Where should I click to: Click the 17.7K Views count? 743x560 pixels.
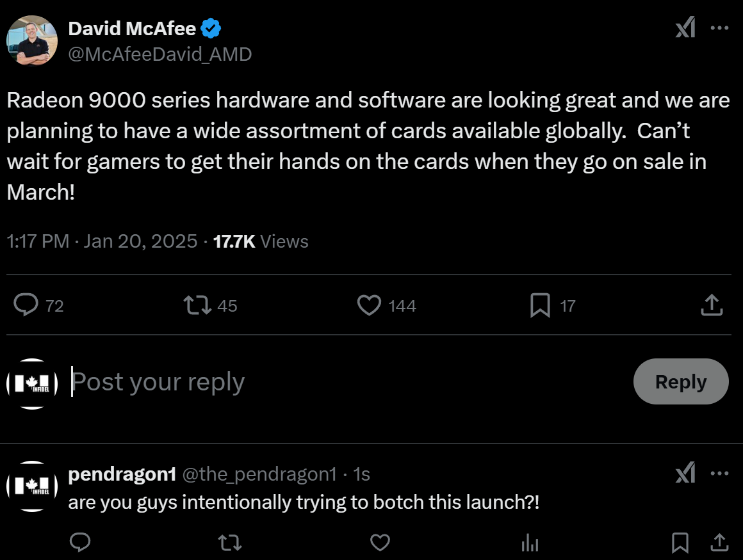[x=261, y=241]
